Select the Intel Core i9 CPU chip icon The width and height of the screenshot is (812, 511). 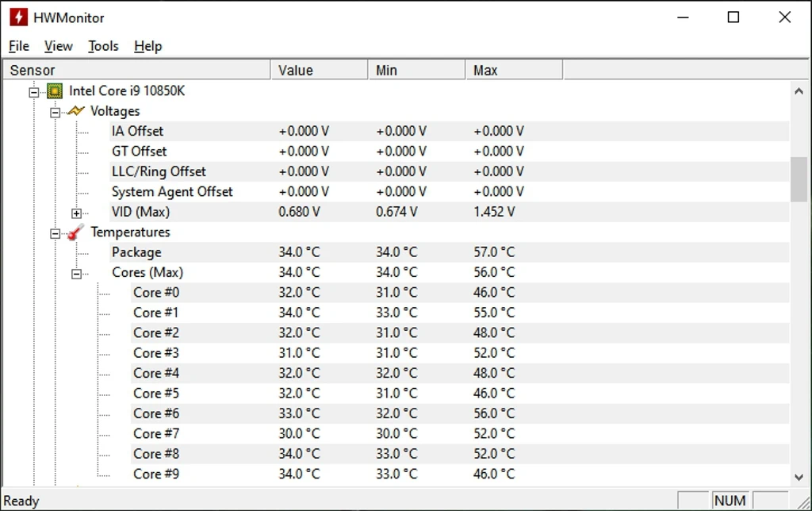click(x=55, y=91)
